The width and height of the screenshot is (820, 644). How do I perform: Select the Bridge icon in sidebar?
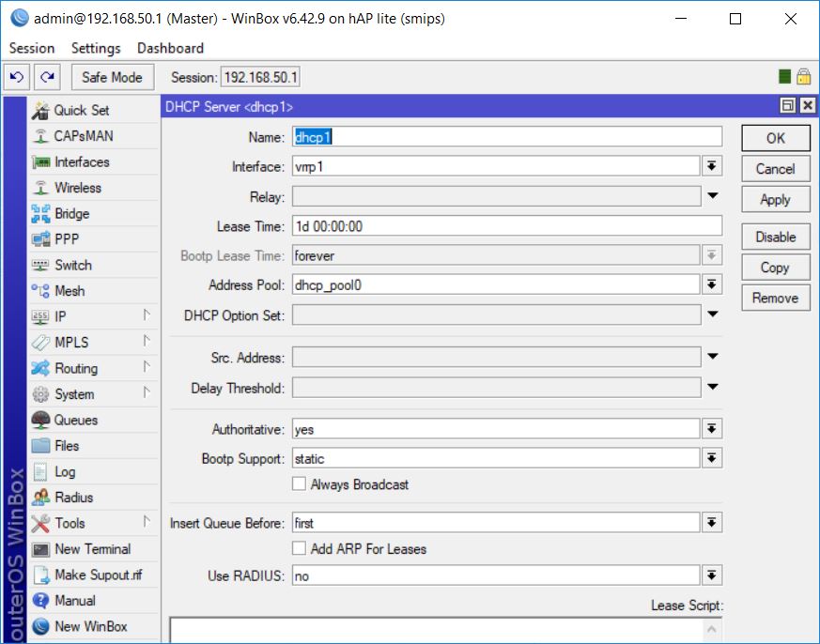click(40, 214)
